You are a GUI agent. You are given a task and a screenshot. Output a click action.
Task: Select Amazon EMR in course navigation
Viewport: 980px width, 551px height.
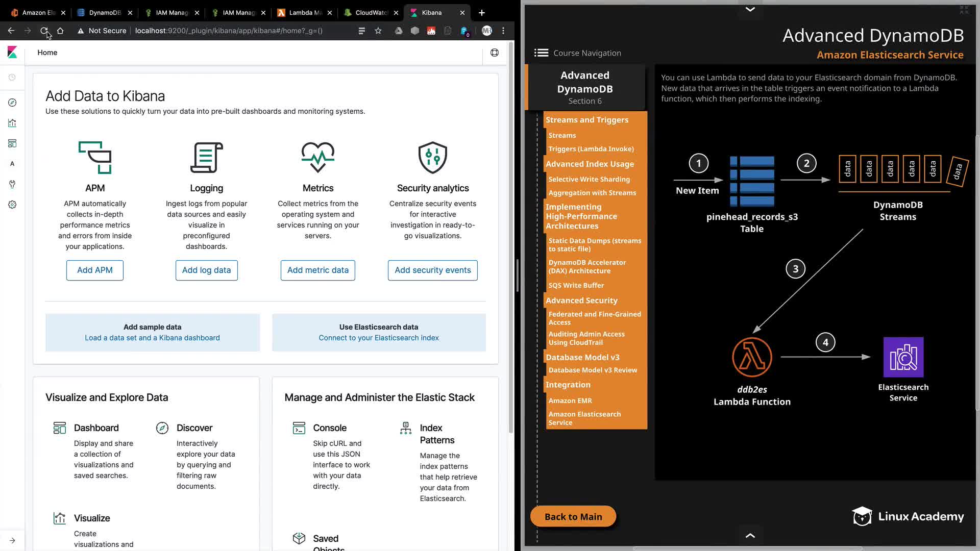[x=570, y=400]
